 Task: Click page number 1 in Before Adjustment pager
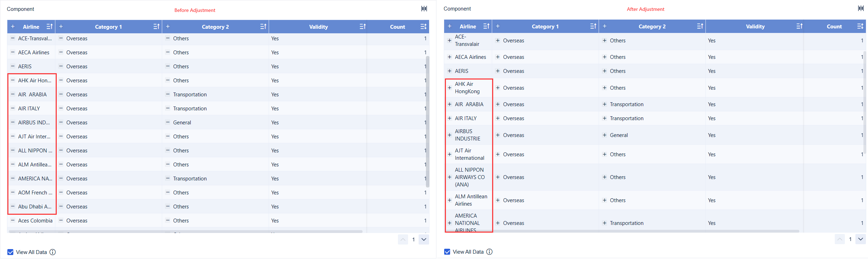413,240
